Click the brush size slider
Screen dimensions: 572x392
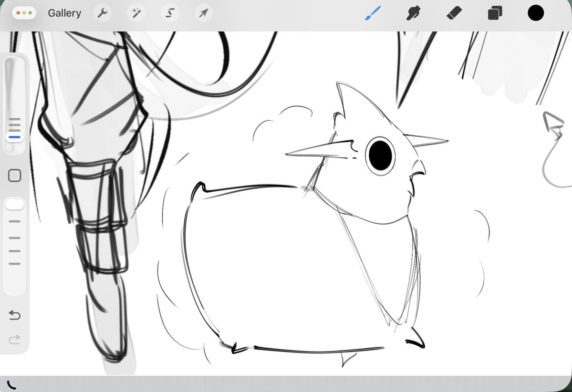15,104
